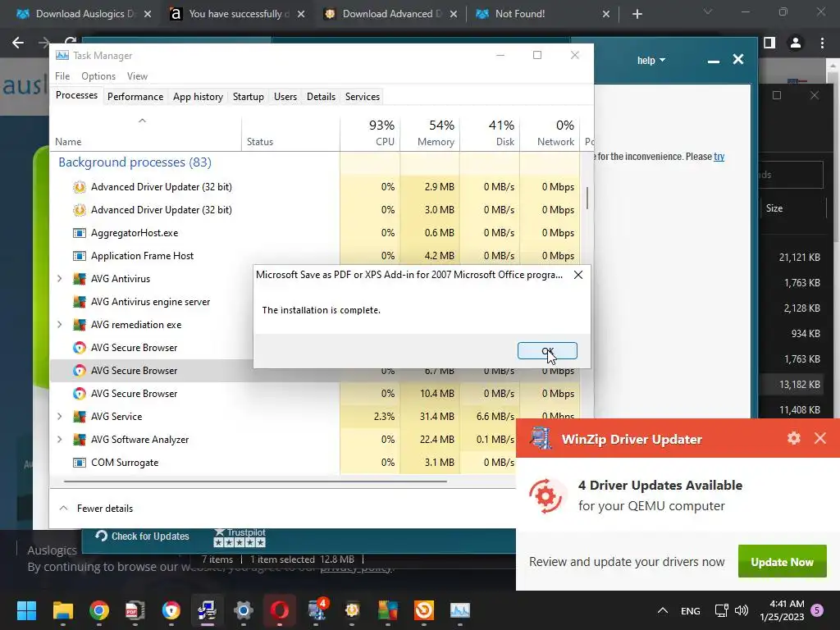
Task: Open Task Manager taskbar icon
Action: (460, 610)
